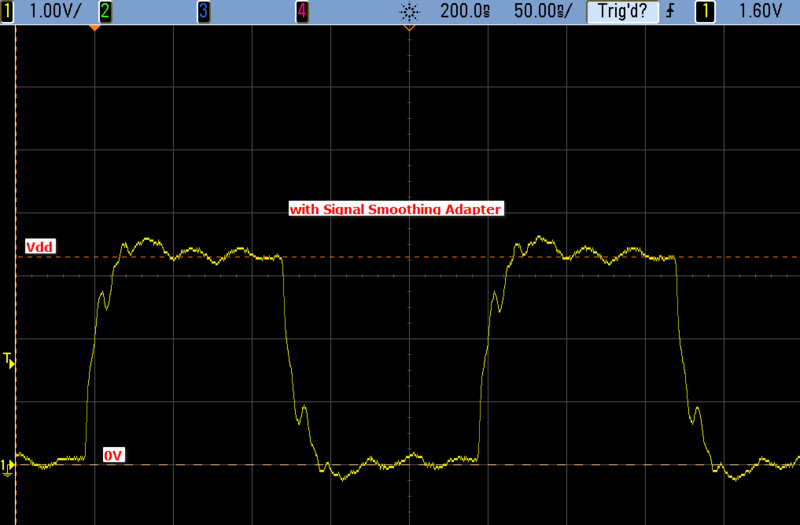Click the 50.00 ns/ timebase value
Viewport: 800px width, 525px height.
[543, 11]
